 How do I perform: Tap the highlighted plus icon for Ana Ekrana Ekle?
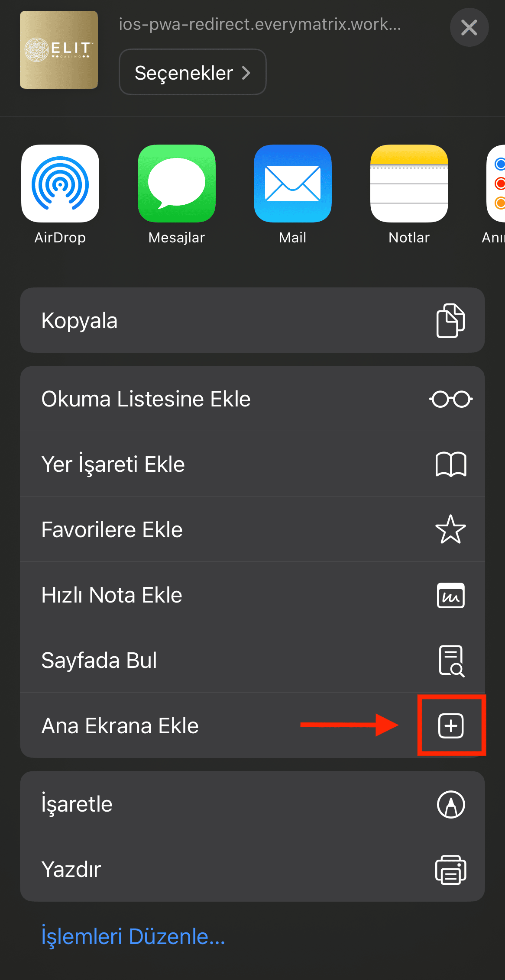point(451,726)
